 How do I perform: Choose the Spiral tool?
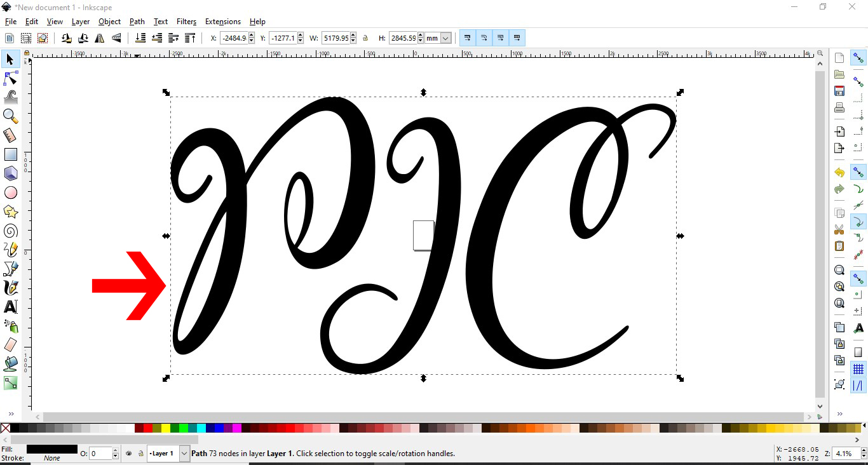point(10,231)
